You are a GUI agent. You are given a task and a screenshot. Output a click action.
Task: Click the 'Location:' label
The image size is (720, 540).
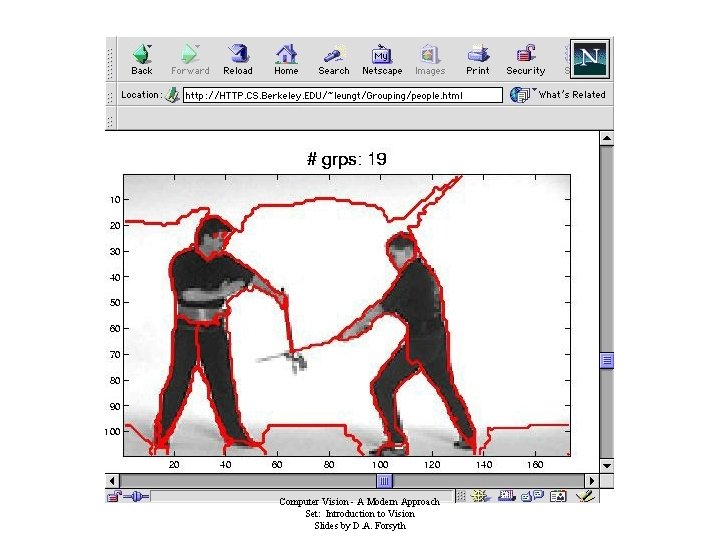[141, 95]
